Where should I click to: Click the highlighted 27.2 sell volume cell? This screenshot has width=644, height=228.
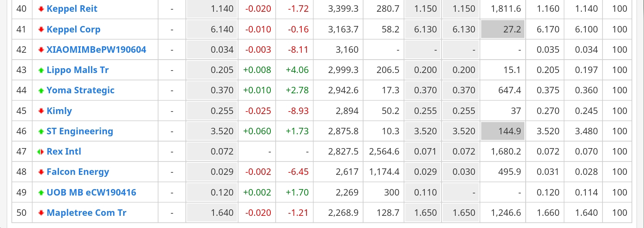(503, 29)
